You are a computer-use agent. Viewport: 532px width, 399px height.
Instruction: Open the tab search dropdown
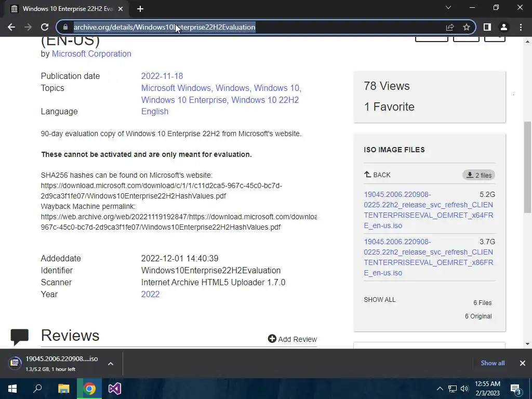[448, 7]
